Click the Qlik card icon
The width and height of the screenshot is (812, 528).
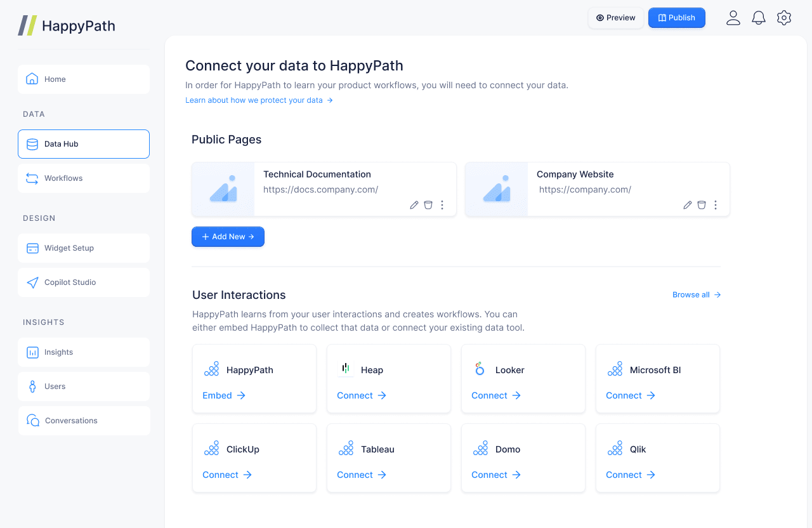tap(615, 448)
